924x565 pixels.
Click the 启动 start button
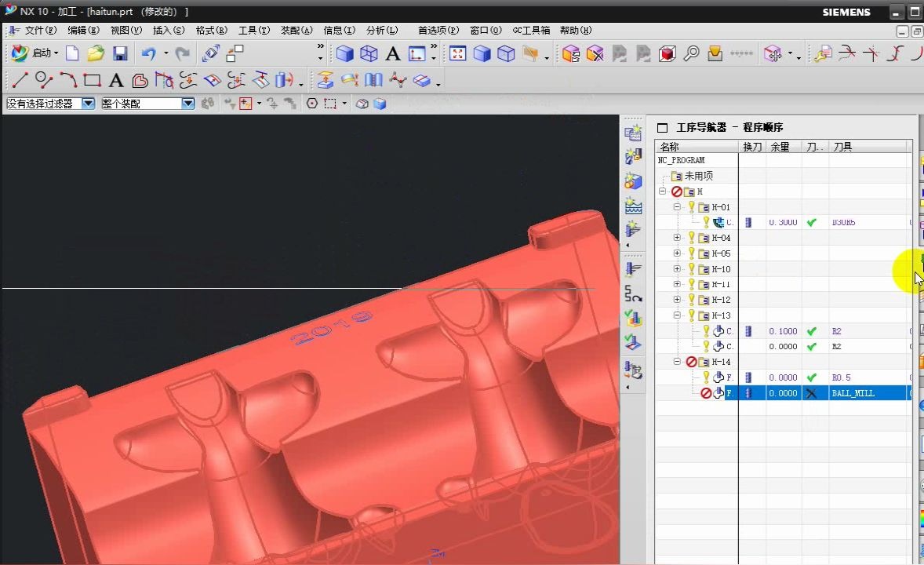pos(35,53)
